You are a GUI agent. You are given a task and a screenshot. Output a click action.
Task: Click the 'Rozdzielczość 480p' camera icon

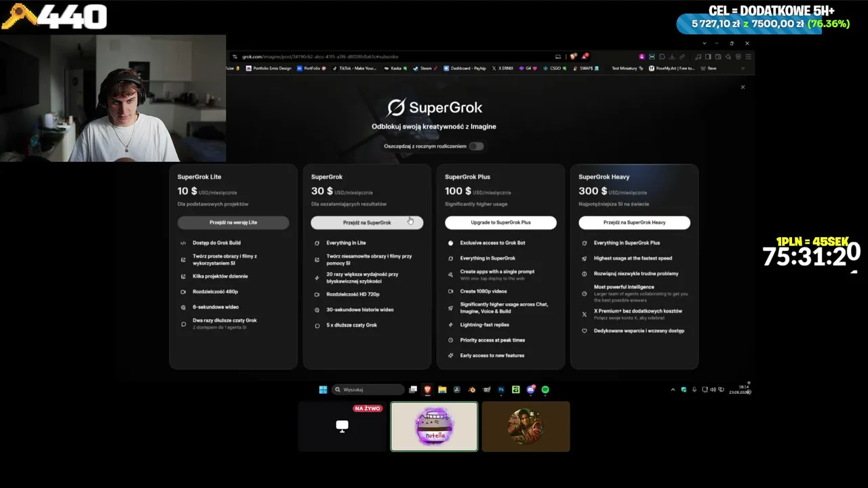point(183,292)
